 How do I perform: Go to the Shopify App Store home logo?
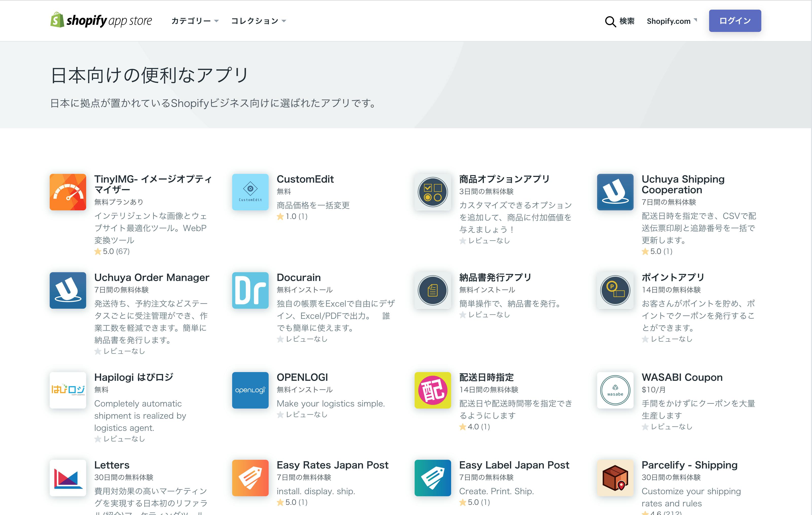click(x=101, y=21)
